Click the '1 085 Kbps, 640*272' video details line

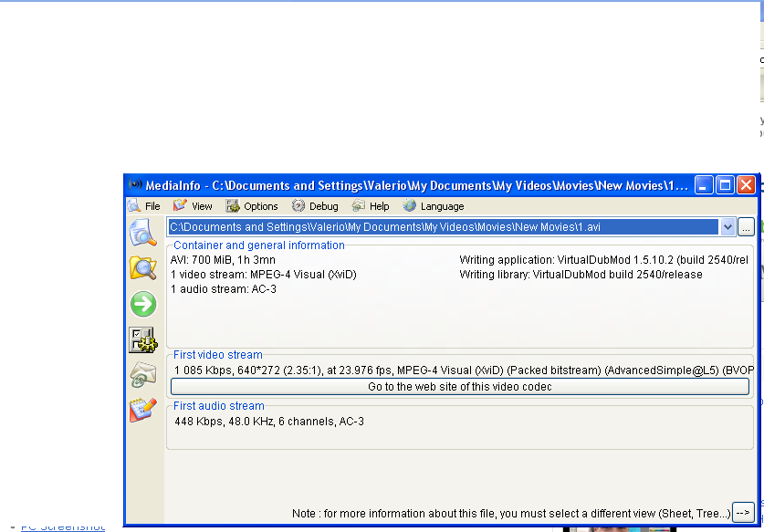[x=464, y=370]
